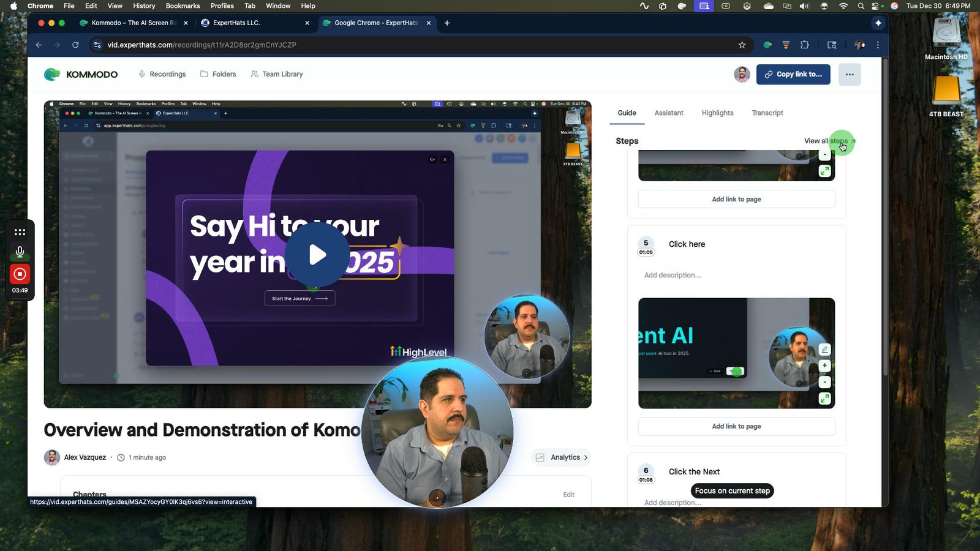Play the Overview and Demonstration video
The height and width of the screenshot is (551, 980).
[x=317, y=255]
